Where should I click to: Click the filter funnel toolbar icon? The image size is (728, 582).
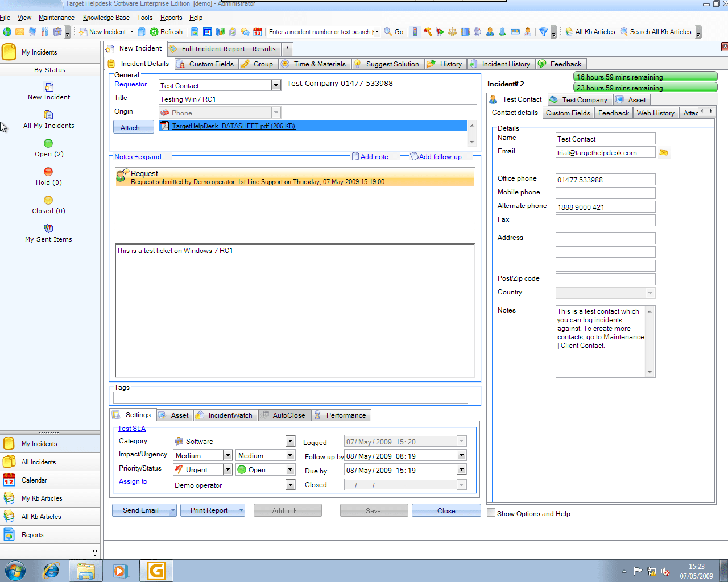coord(544,32)
